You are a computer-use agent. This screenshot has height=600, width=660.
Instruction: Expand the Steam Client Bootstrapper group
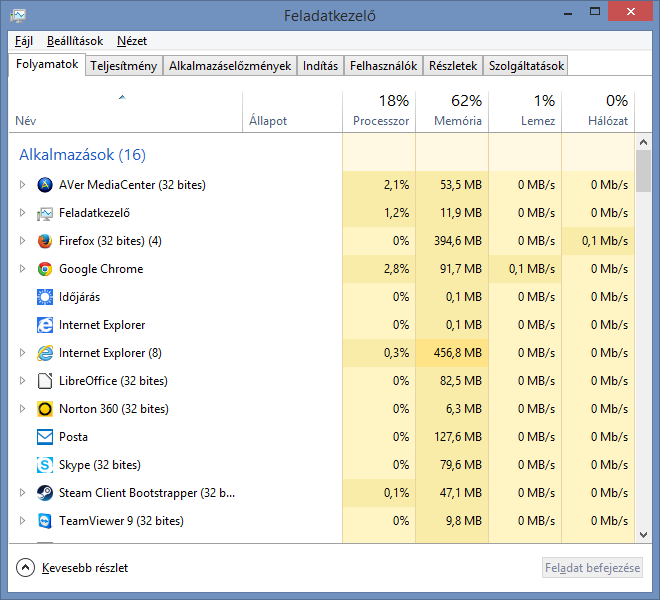tap(22, 493)
